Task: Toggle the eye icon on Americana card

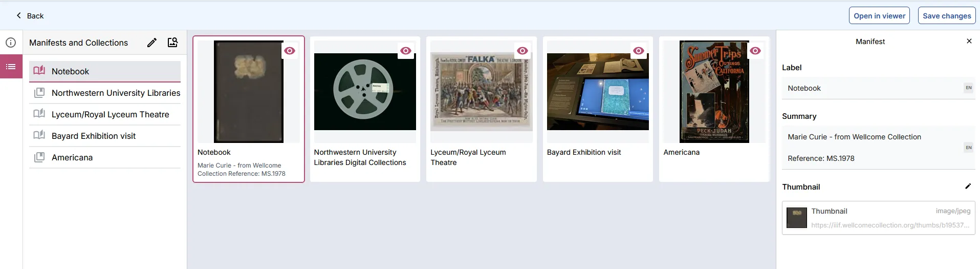Action: (755, 51)
